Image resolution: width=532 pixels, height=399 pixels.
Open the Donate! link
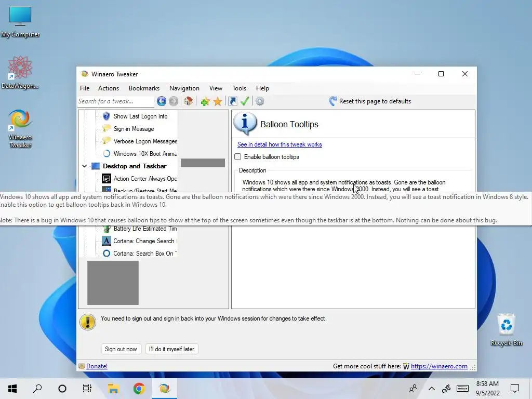tap(97, 366)
